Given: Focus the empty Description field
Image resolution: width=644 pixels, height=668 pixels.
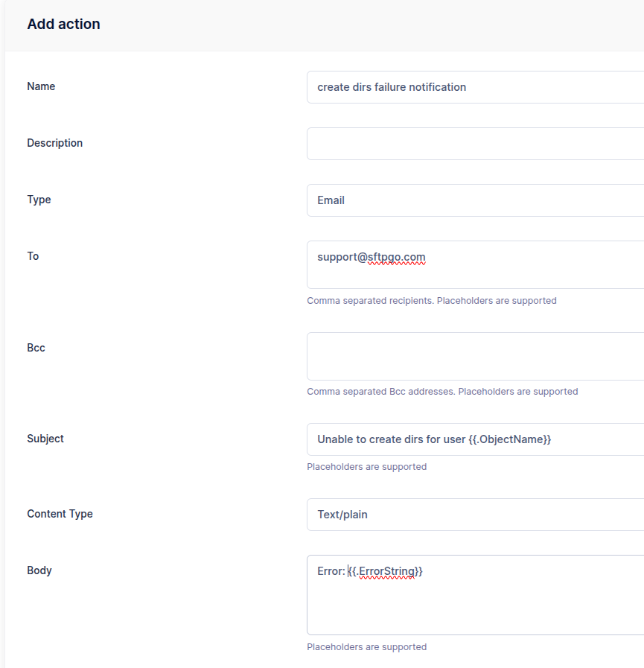Looking at the screenshot, I should [475, 144].
